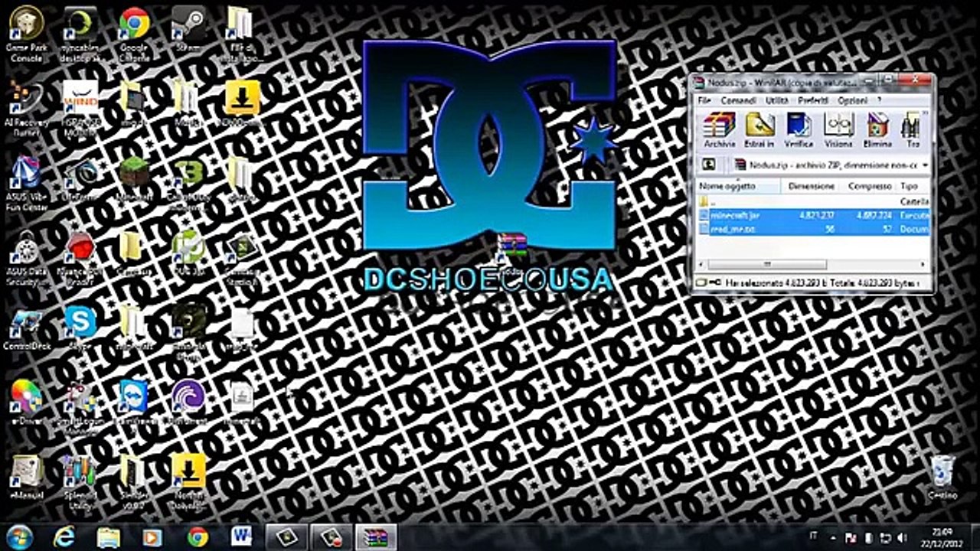Select AI Recovery Burner desktop shortcut
This screenshot has width=980, height=551.
(27, 109)
